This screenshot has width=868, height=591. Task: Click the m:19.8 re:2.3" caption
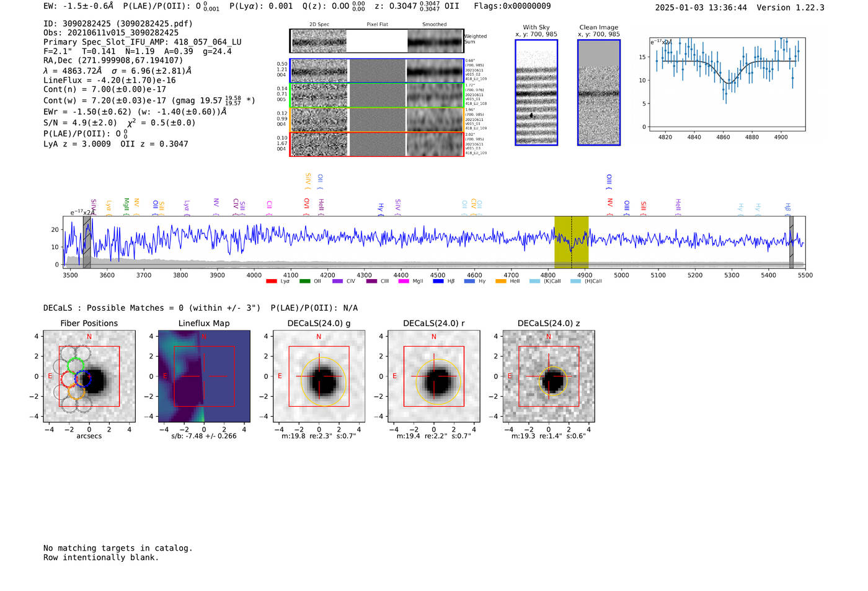point(319,436)
